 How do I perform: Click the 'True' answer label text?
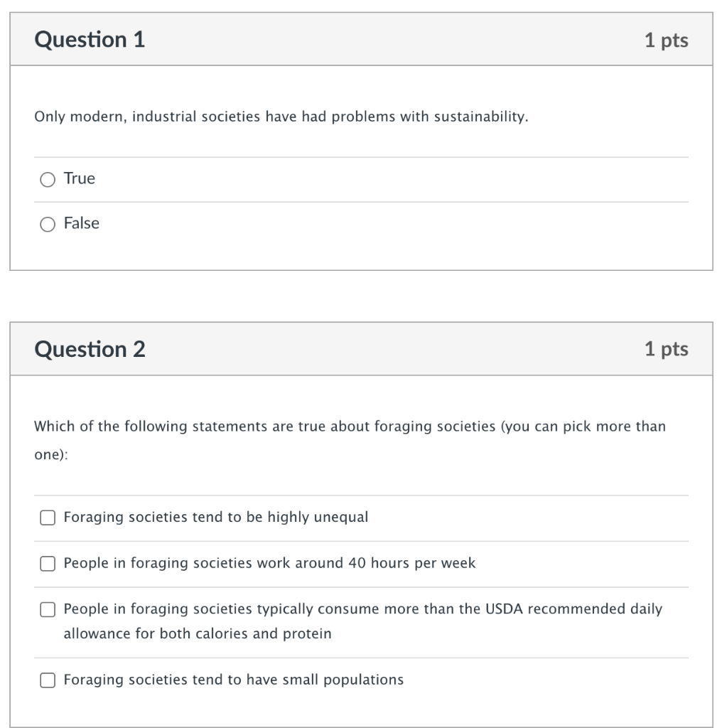pyautogui.click(x=80, y=178)
